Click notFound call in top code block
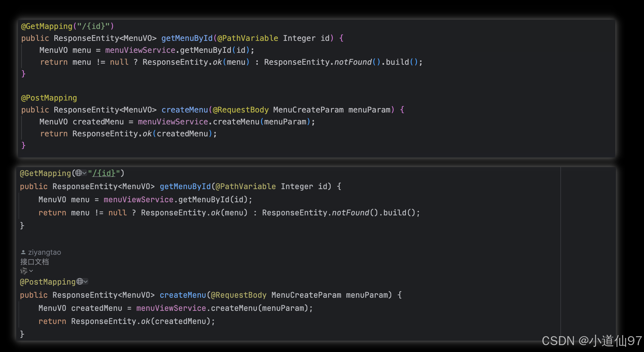This screenshot has height=352, width=644. [353, 62]
